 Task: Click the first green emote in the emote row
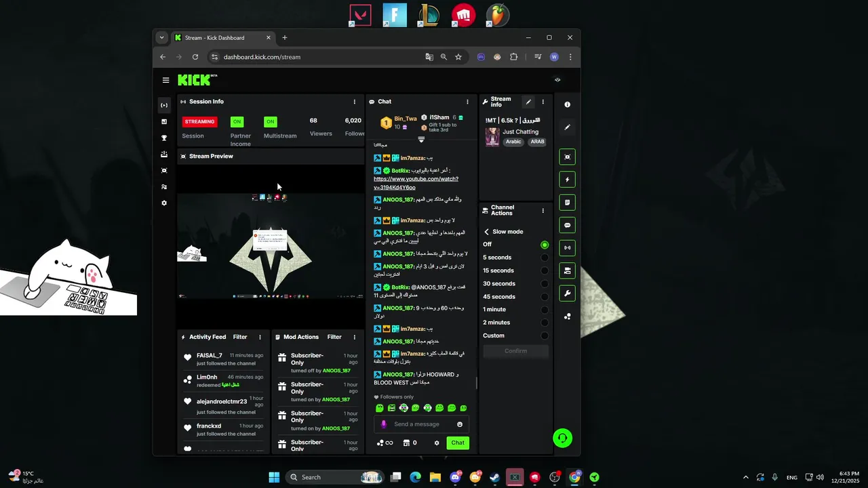tap(380, 408)
